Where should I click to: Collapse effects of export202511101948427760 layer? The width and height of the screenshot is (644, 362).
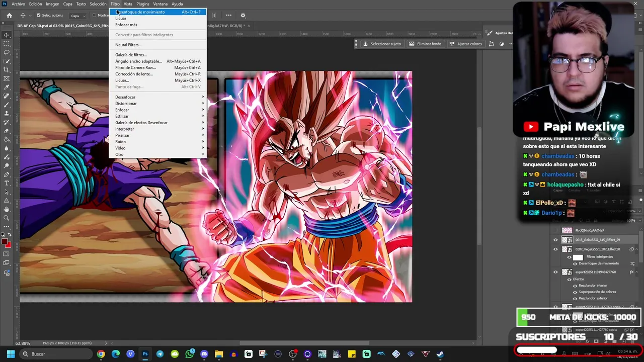pyautogui.click(x=637, y=272)
